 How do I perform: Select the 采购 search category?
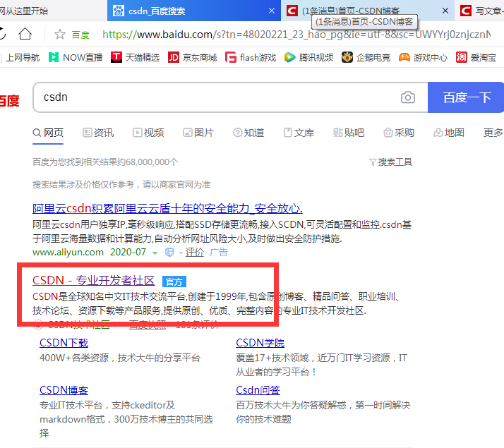399,133
